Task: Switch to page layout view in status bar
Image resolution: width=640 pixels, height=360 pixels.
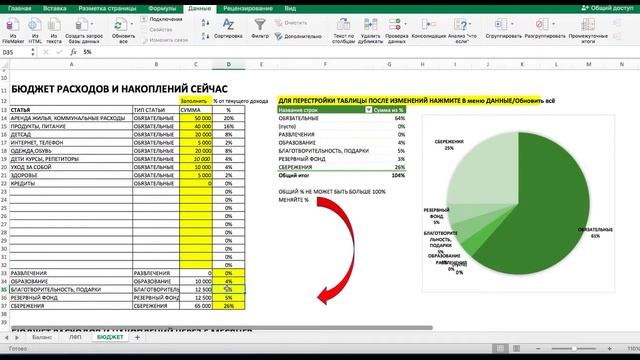Action: click(516, 348)
